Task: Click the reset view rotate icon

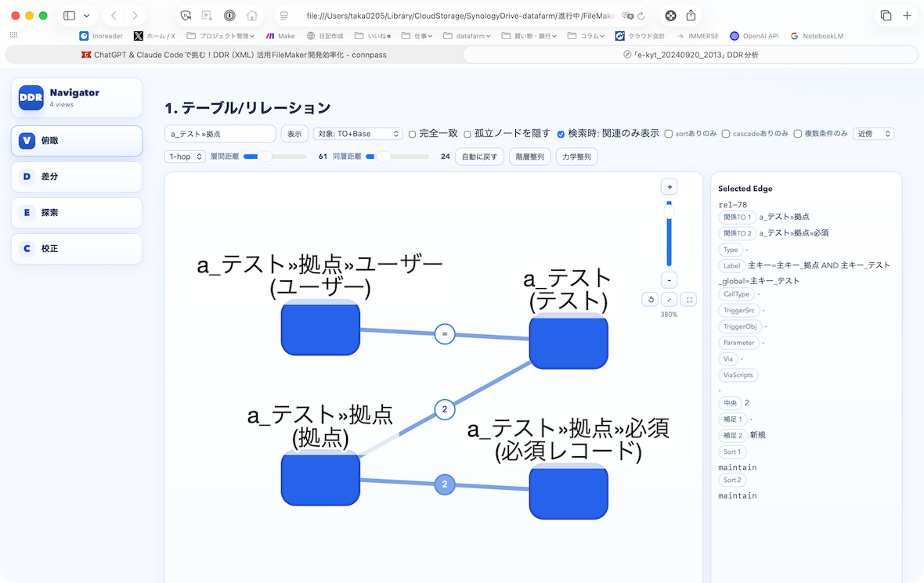Action: coord(650,299)
